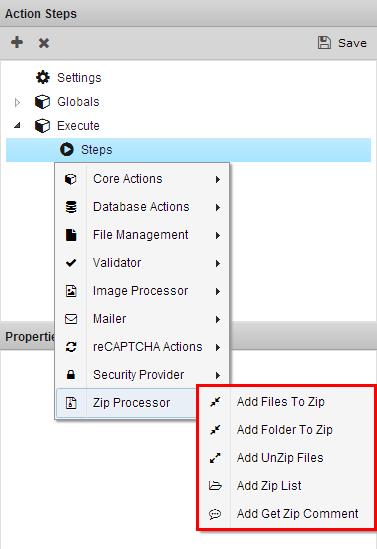Screen dimensions: 377x549
Task: Click the Add UnZip Files expand-arrows icon
Action: [215, 458]
